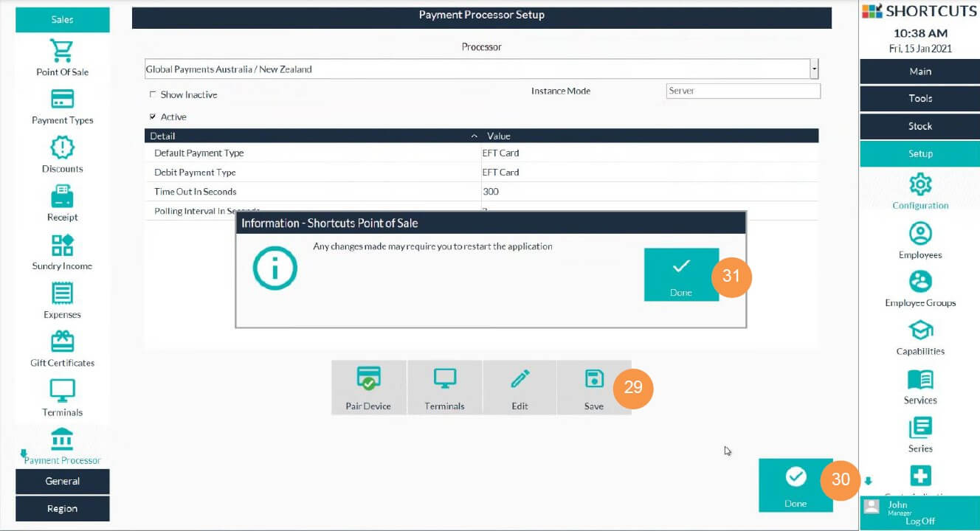The width and height of the screenshot is (980, 531).
Task: Open Configuration gear icon
Action: [x=920, y=184]
